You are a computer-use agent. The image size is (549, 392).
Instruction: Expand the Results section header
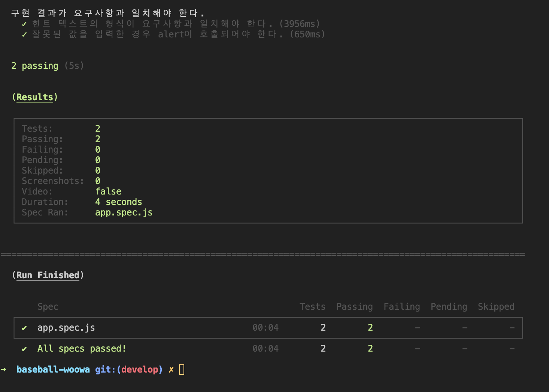pyautogui.click(x=34, y=97)
